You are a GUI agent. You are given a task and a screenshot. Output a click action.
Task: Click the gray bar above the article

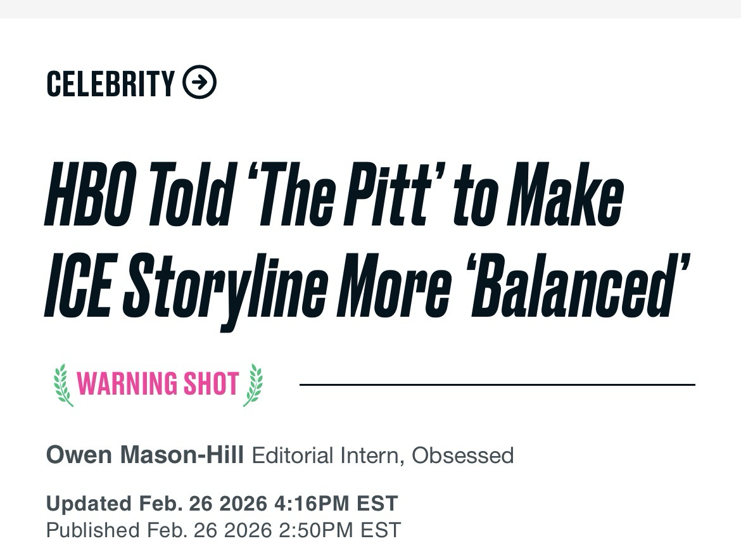tap(370, 9)
